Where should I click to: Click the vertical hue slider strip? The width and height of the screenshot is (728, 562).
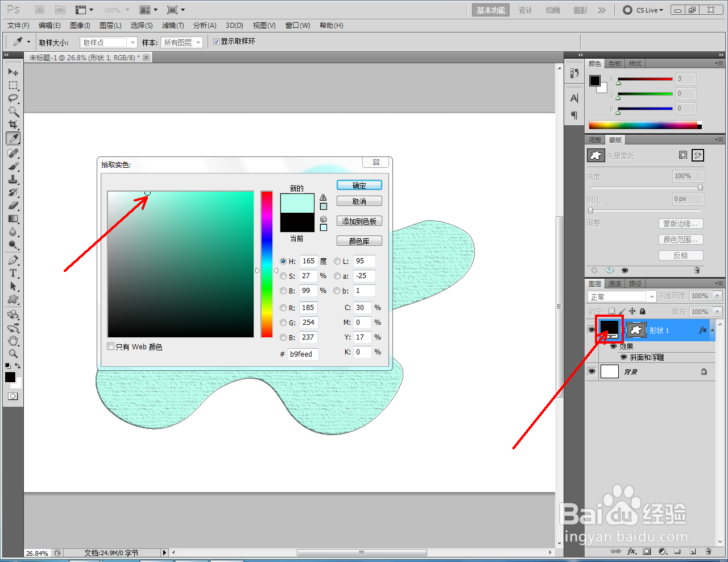[267, 265]
